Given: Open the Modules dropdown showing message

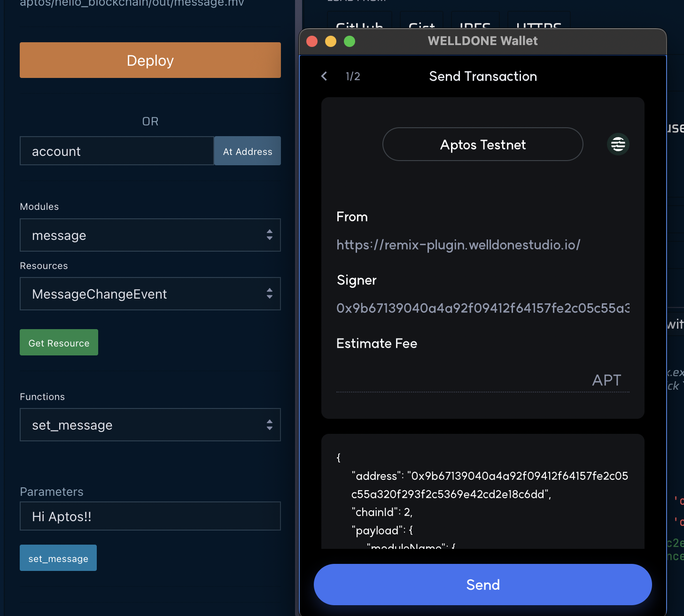Looking at the screenshot, I should point(150,235).
